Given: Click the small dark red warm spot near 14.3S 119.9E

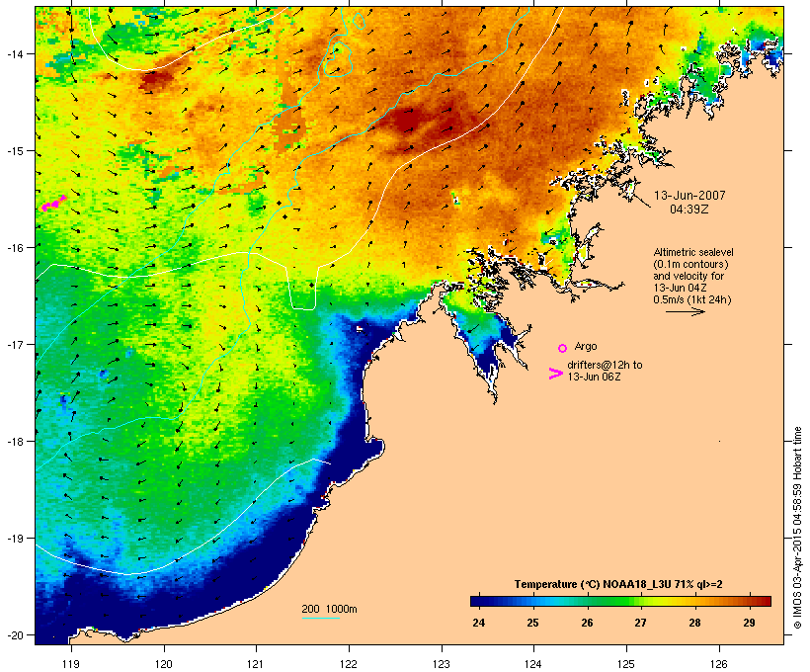Looking at the screenshot, I should pyautogui.click(x=156, y=80).
